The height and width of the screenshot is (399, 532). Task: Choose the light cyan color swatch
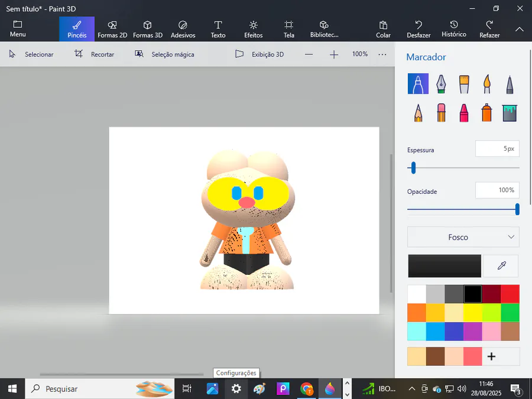417,331
